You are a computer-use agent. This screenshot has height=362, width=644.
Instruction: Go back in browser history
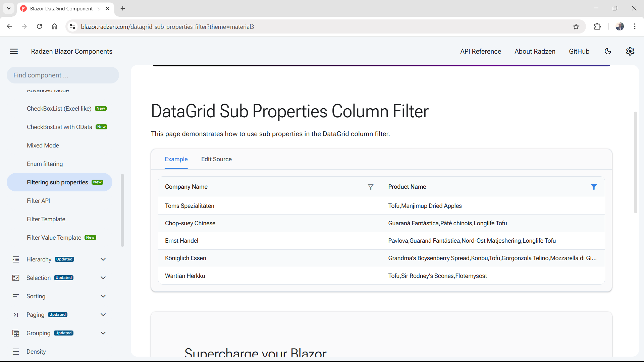(9, 26)
